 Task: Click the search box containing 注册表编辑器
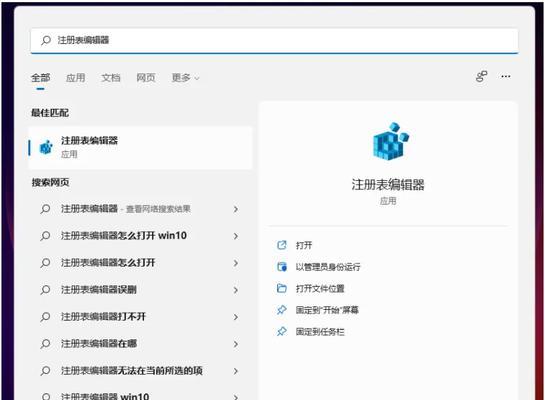pos(274,41)
